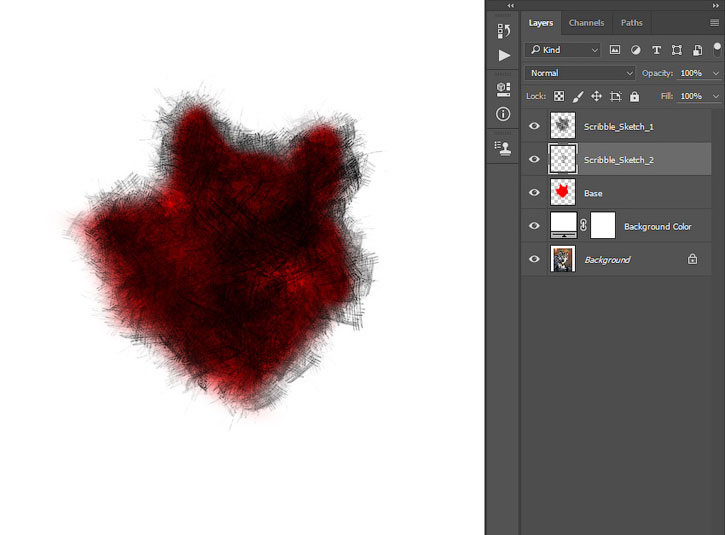Collapse panel with left double arrows
This screenshot has width=725, height=535.
tap(510, 6)
